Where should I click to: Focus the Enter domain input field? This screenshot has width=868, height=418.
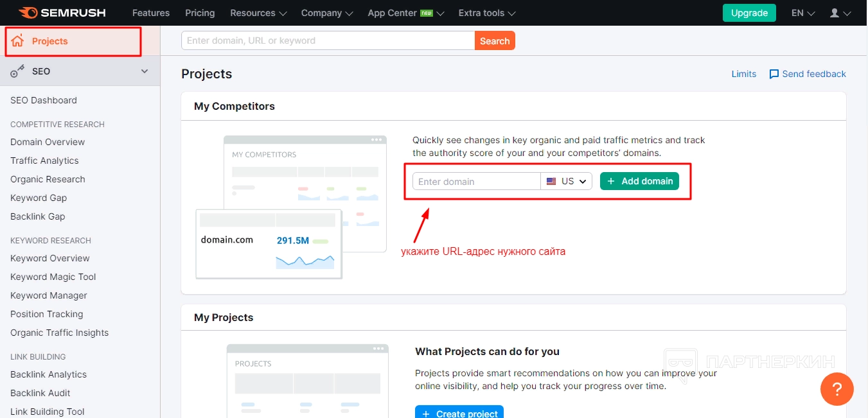click(x=476, y=182)
